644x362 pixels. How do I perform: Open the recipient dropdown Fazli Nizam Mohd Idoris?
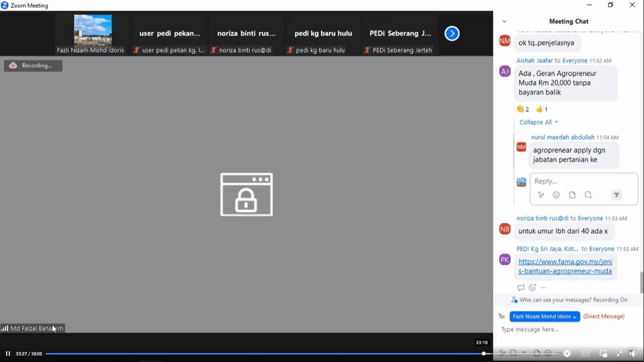click(545, 316)
